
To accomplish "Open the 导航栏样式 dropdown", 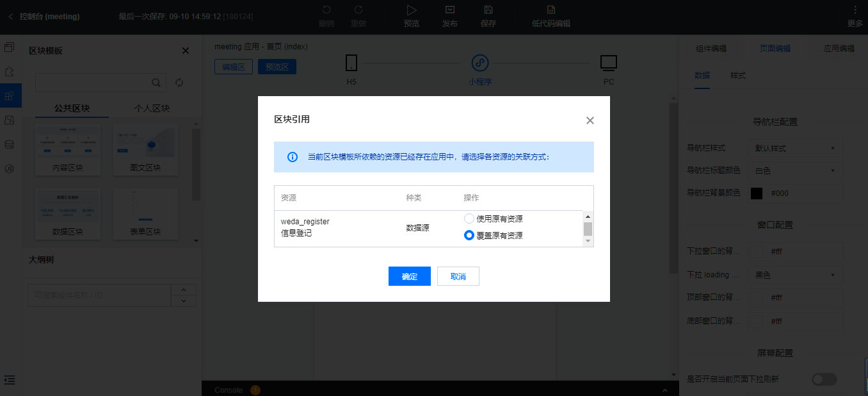I will point(795,147).
